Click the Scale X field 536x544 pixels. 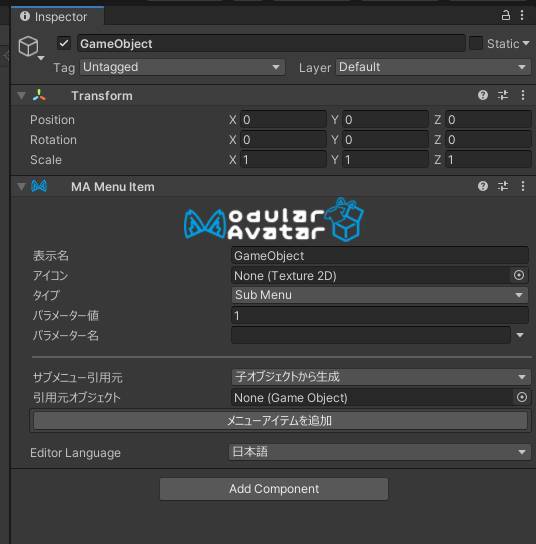[x=283, y=160]
